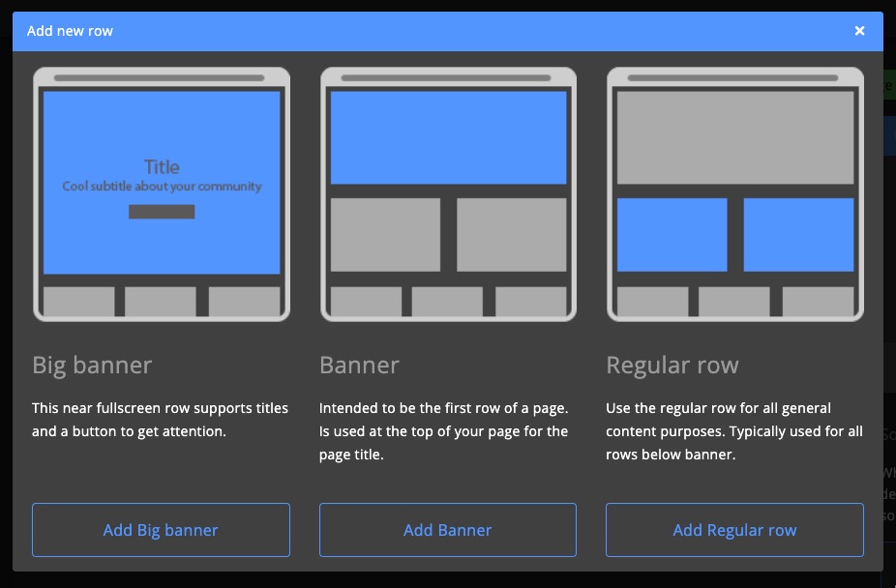Click the Regular row layout preview illustration
The image size is (896, 588).
[x=734, y=193]
